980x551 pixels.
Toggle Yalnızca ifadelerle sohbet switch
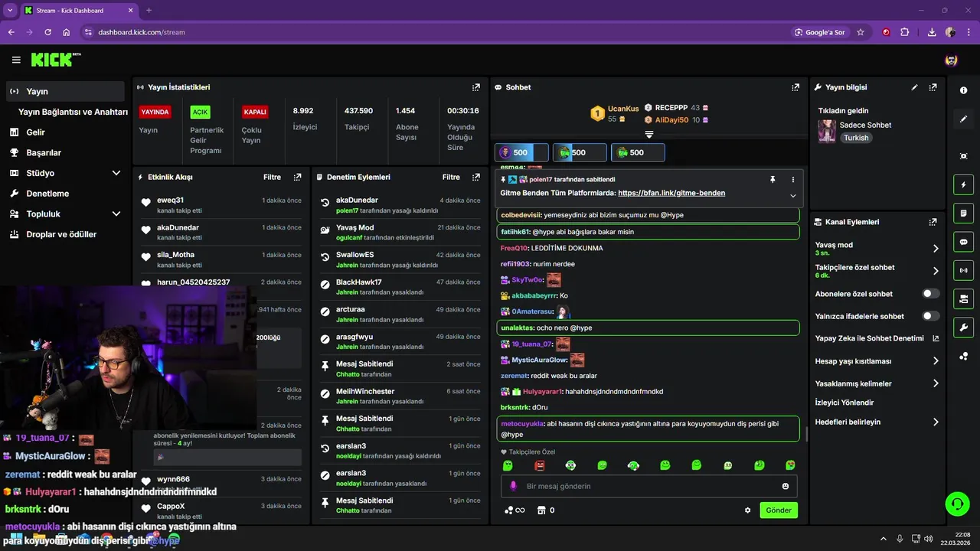[x=931, y=316]
